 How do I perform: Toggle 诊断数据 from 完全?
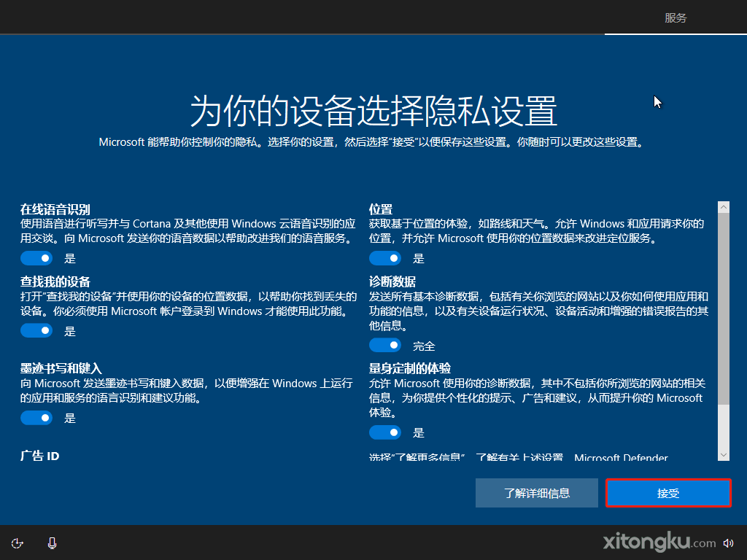385,345
